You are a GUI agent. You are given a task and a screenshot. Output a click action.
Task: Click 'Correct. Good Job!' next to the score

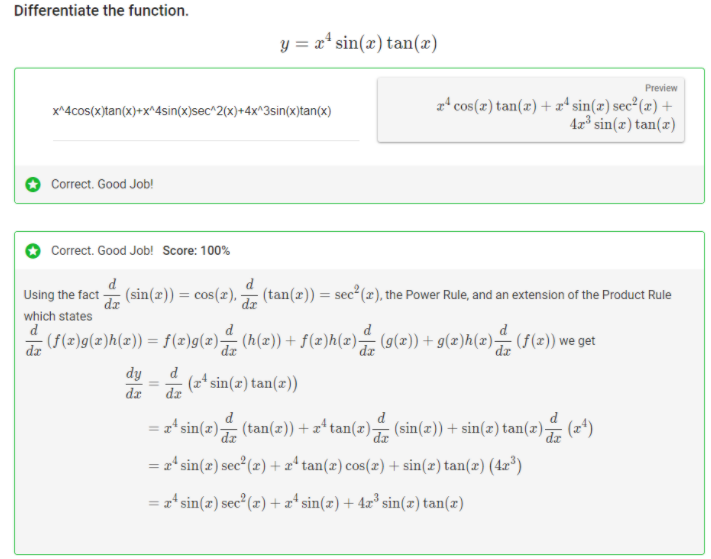tap(102, 250)
